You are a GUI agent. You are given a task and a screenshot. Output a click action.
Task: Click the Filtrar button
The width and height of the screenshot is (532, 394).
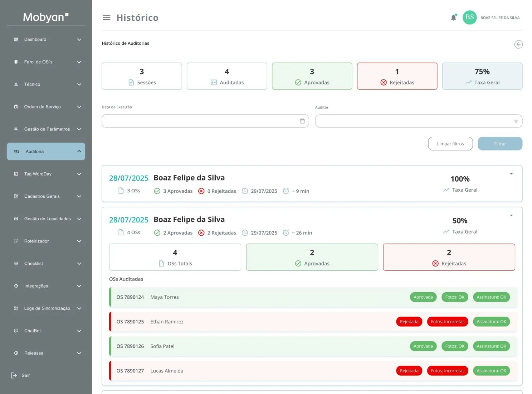pos(500,144)
